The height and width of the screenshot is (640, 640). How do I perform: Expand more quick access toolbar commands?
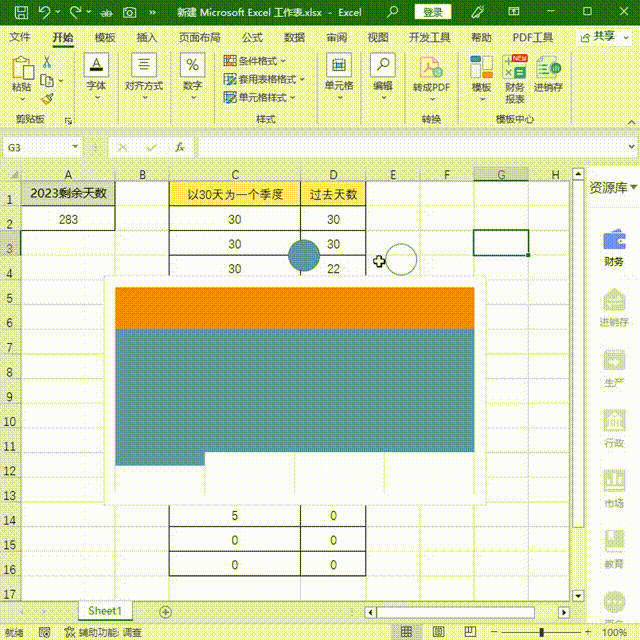point(152,13)
